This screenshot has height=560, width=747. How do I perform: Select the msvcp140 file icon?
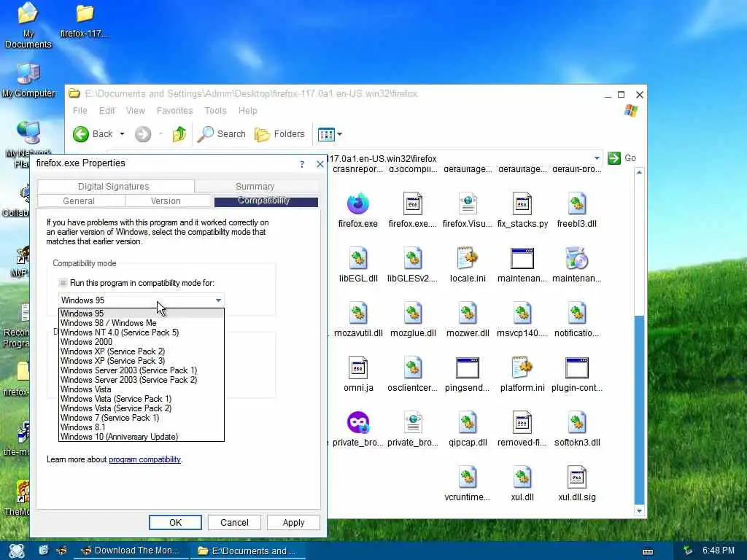click(522, 314)
